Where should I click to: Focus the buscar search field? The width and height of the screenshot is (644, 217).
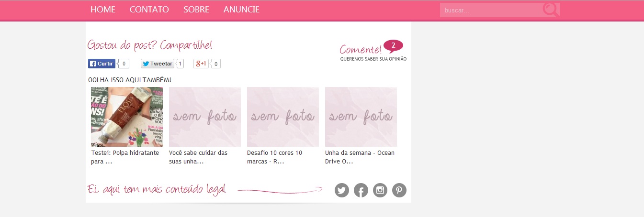point(491,10)
